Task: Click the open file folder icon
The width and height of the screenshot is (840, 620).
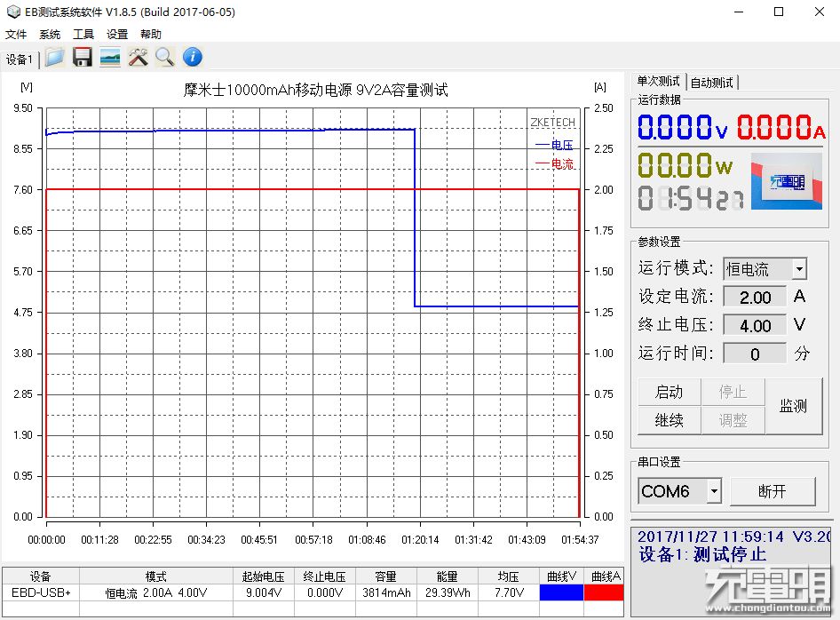Action: [55, 58]
